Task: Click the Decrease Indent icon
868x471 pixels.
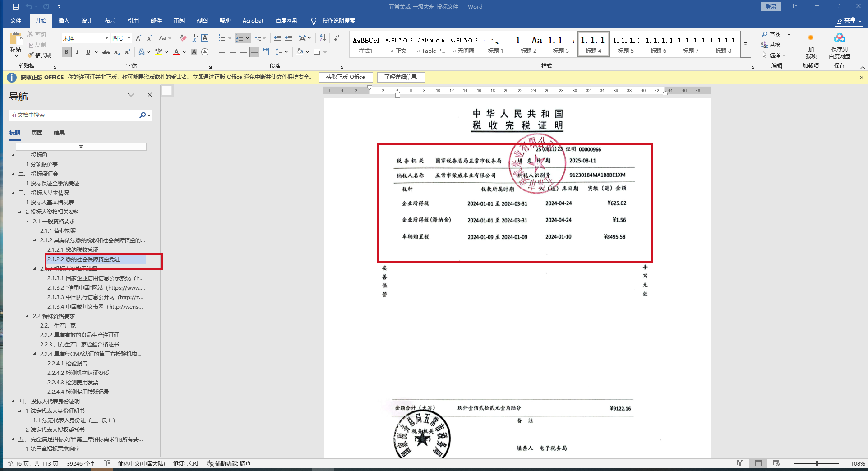Action: [x=277, y=38]
